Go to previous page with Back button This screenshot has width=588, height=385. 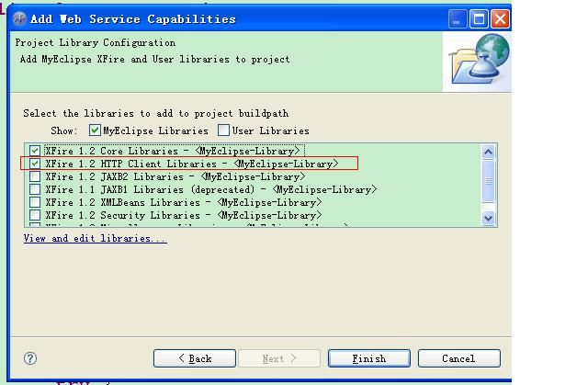195,358
